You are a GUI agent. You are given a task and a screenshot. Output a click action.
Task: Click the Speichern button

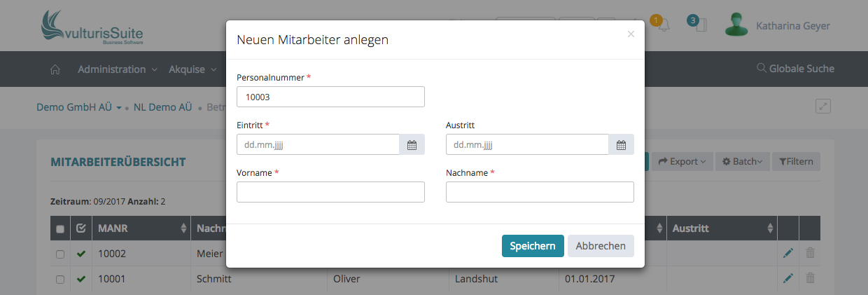[x=532, y=246]
